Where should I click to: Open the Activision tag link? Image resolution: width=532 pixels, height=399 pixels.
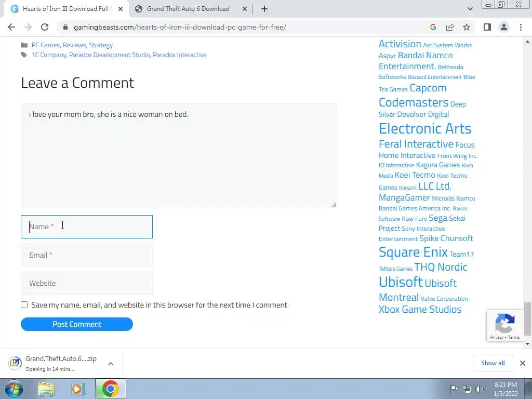[400, 44]
